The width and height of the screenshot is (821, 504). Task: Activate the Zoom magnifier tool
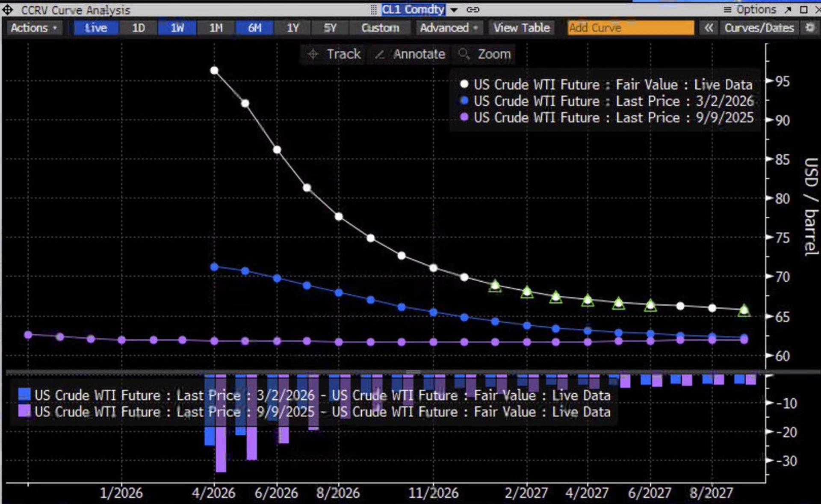click(485, 54)
